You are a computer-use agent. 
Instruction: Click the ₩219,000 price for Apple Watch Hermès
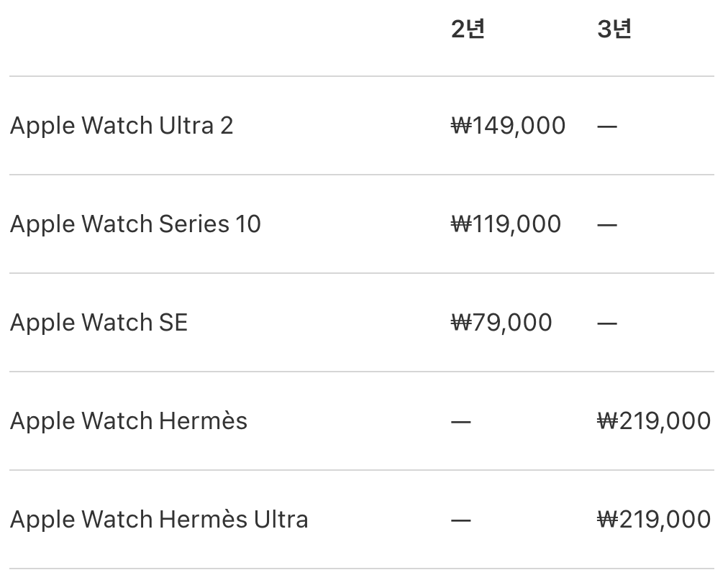654,421
